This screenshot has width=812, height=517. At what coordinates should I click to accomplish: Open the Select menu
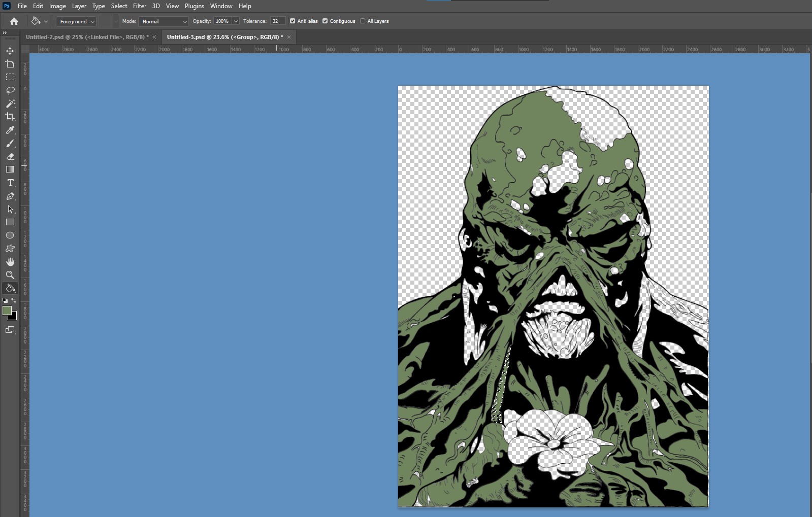(119, 6)
